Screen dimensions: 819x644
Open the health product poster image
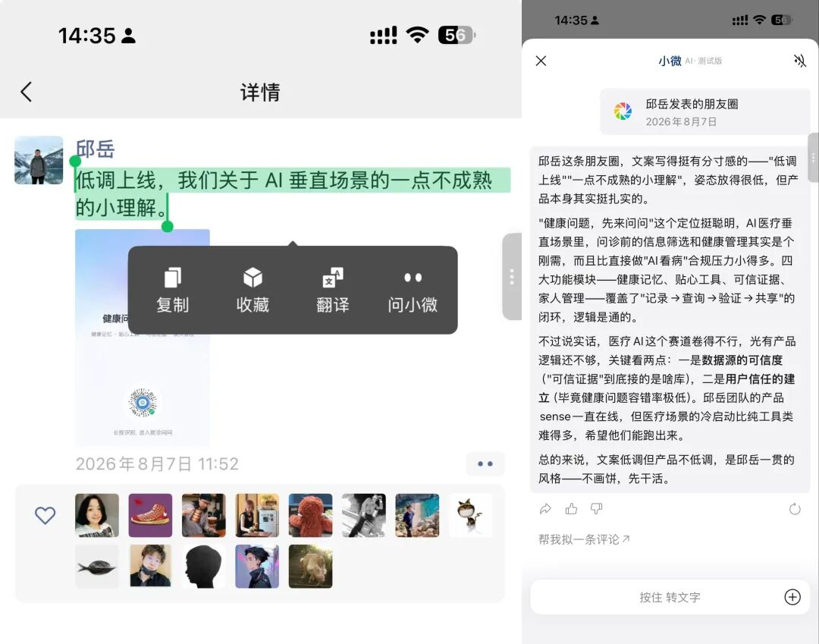coord(143,338)
